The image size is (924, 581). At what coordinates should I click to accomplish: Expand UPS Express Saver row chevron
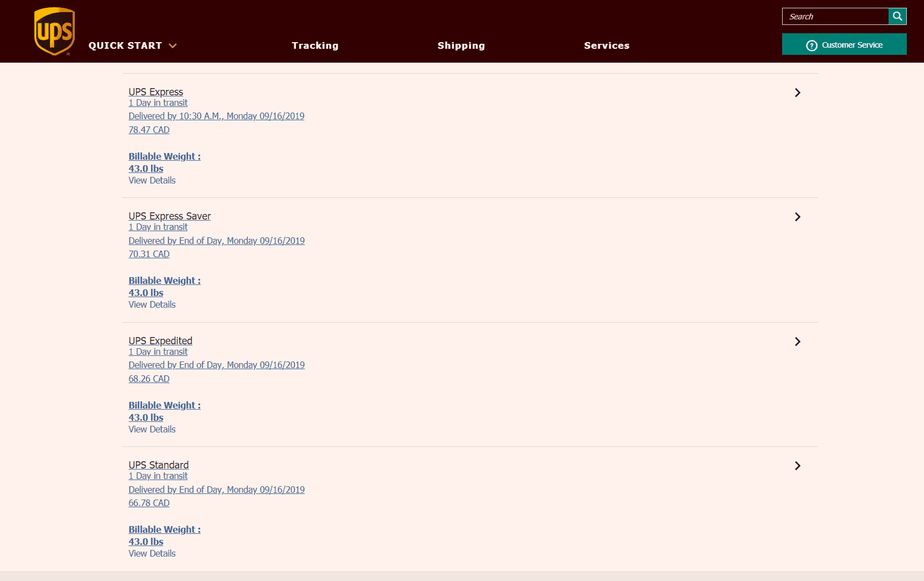pos(798,217)
